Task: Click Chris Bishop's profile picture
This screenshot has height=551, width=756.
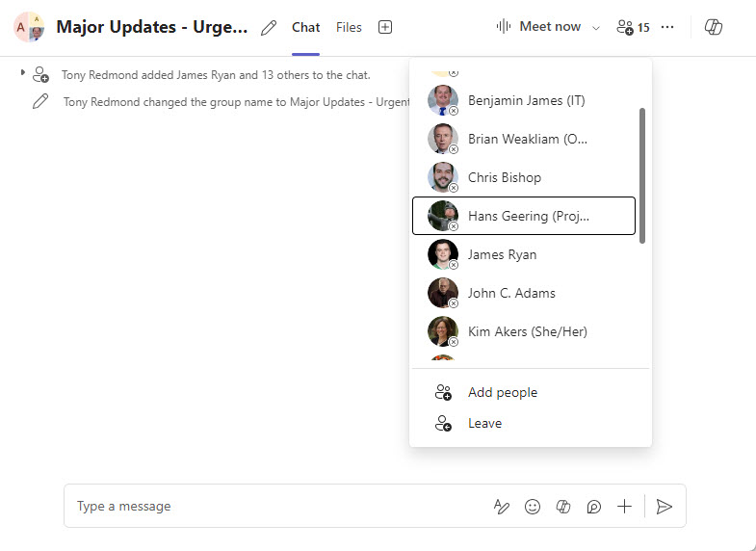Action: point(443,177)
